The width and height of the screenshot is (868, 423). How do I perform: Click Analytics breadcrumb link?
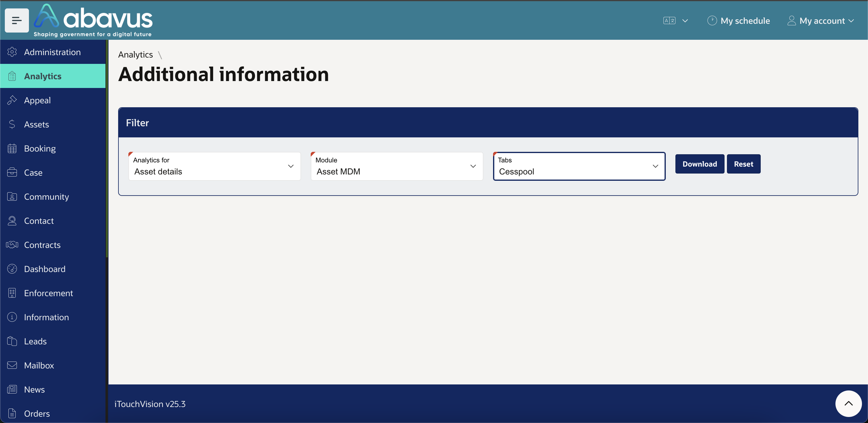135,55
